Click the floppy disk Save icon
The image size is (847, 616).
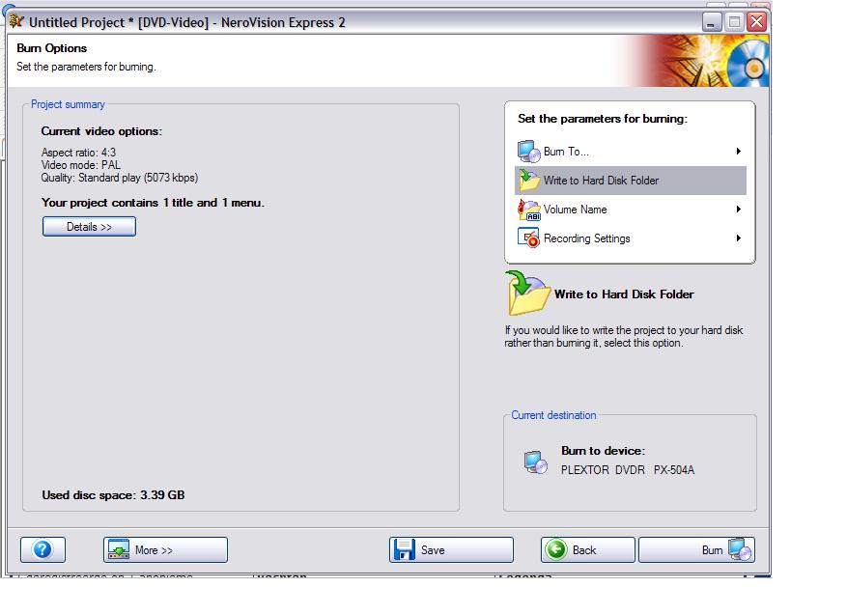404,549
